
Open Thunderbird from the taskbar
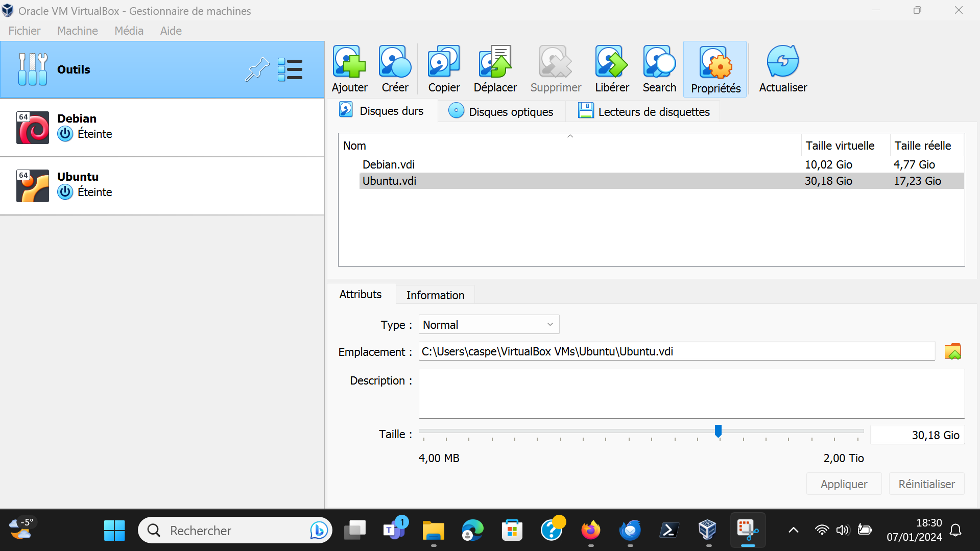click(x=630, y=531)
